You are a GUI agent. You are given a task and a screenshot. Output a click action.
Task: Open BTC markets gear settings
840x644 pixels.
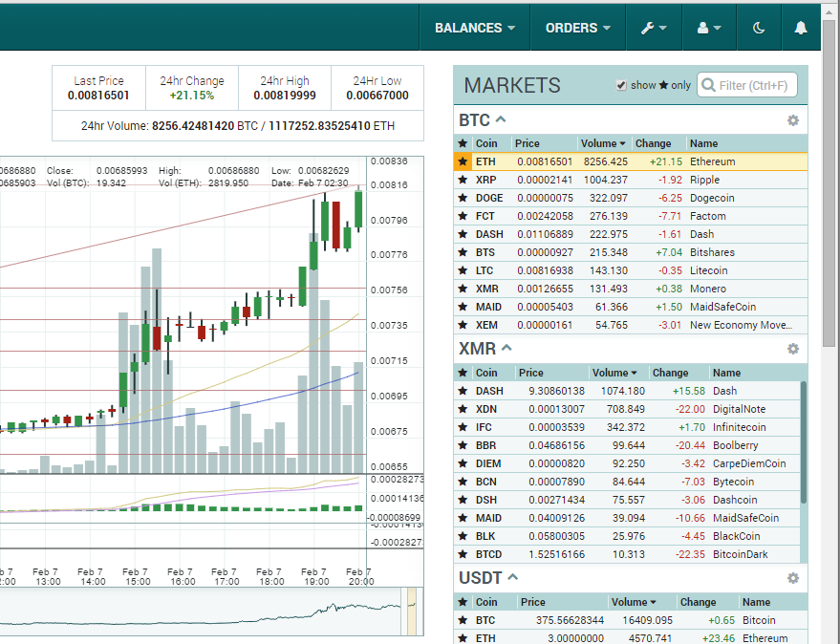point(792,120)
